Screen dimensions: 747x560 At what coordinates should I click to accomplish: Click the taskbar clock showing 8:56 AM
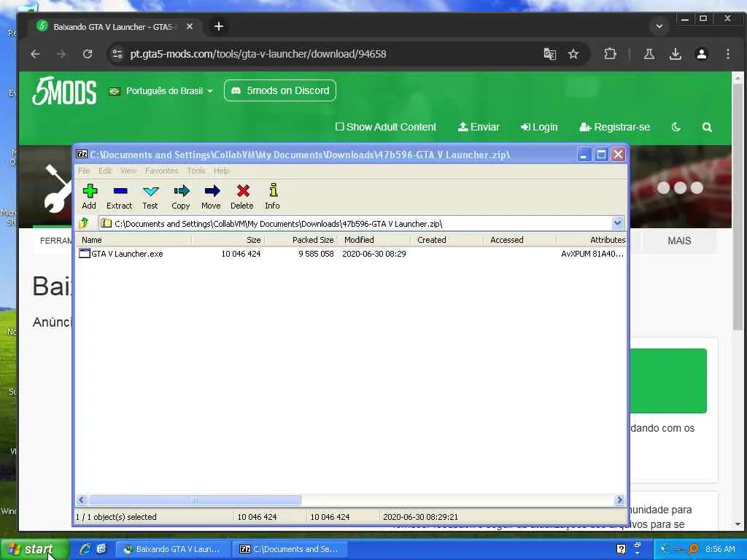(x=720, y=549)
